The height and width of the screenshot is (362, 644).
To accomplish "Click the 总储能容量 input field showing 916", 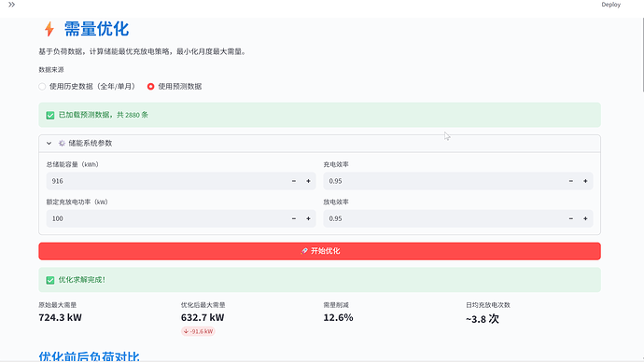I will (166, 181).
